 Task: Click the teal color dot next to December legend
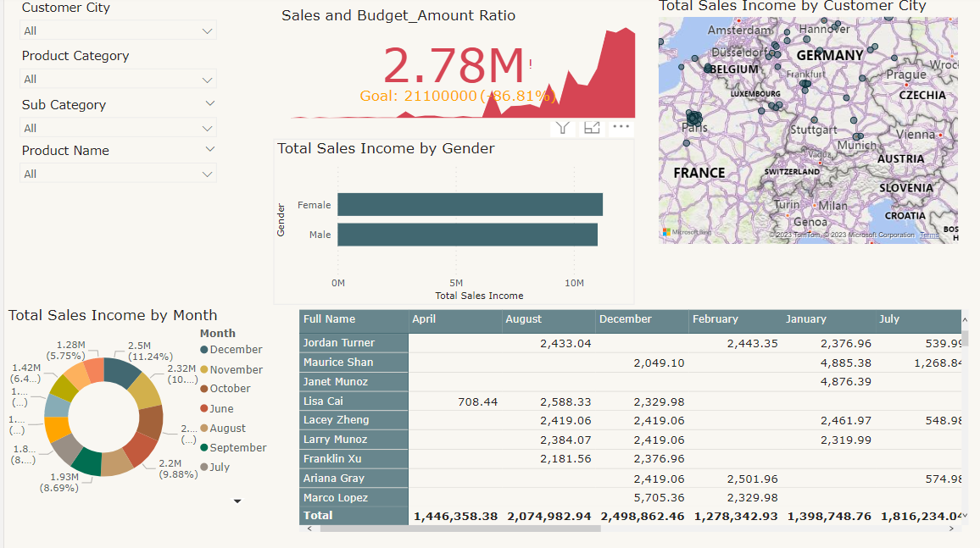click(x=205, y=349)
